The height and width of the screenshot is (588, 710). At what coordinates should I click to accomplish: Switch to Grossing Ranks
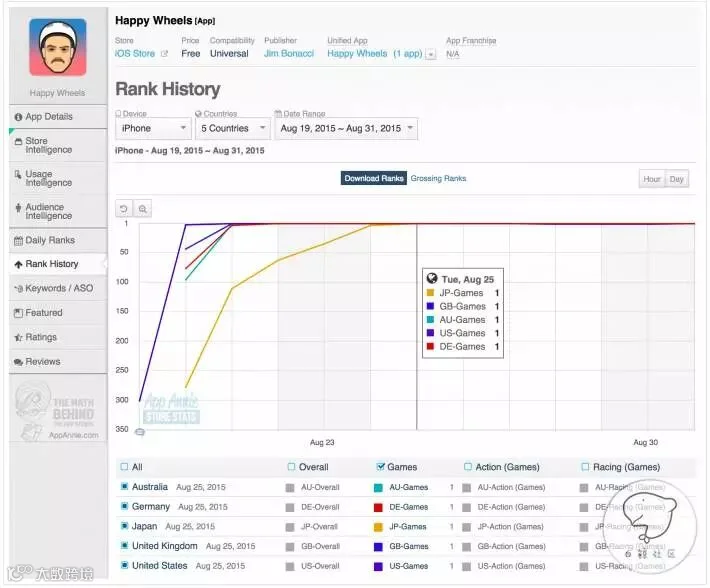click(438, 178)
